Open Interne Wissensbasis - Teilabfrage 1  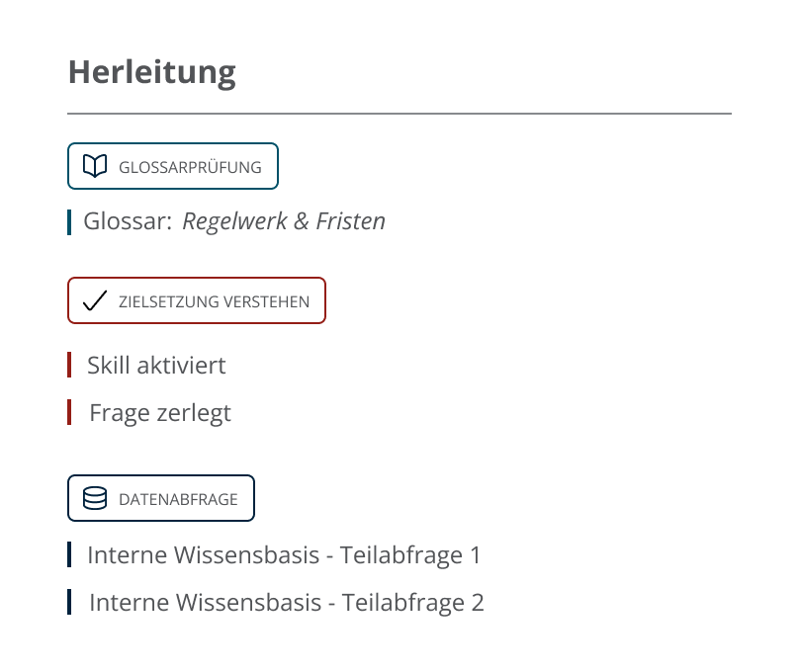(x=284, y=555)
